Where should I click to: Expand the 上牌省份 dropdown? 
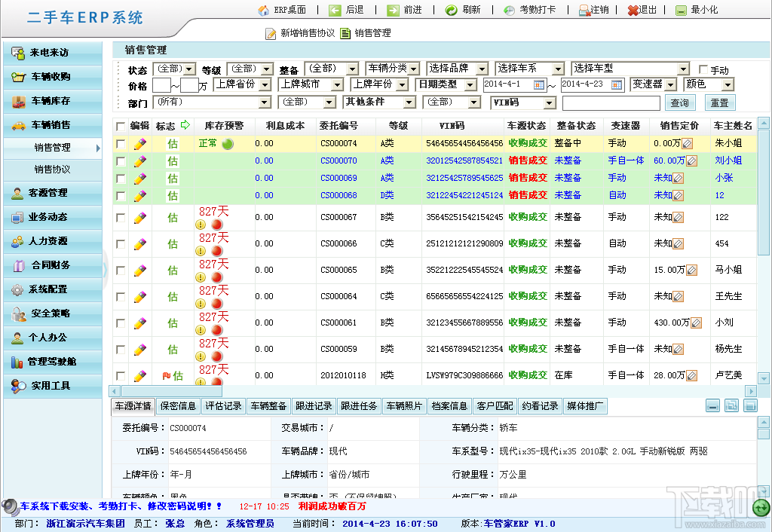(x=242, y=84)
